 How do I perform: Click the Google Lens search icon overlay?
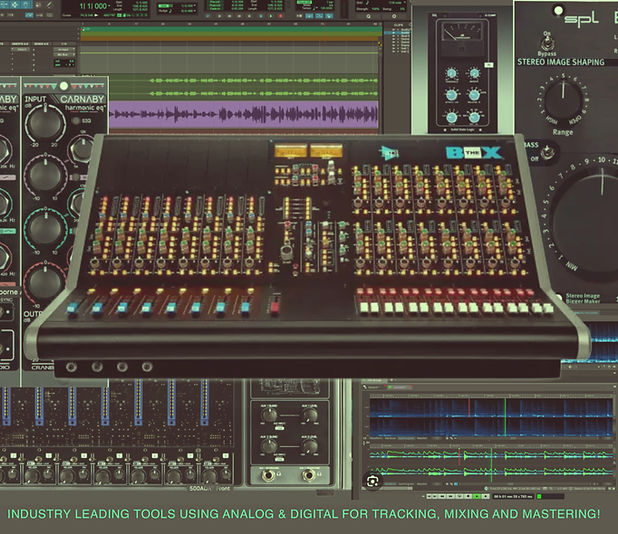[372, 481]
